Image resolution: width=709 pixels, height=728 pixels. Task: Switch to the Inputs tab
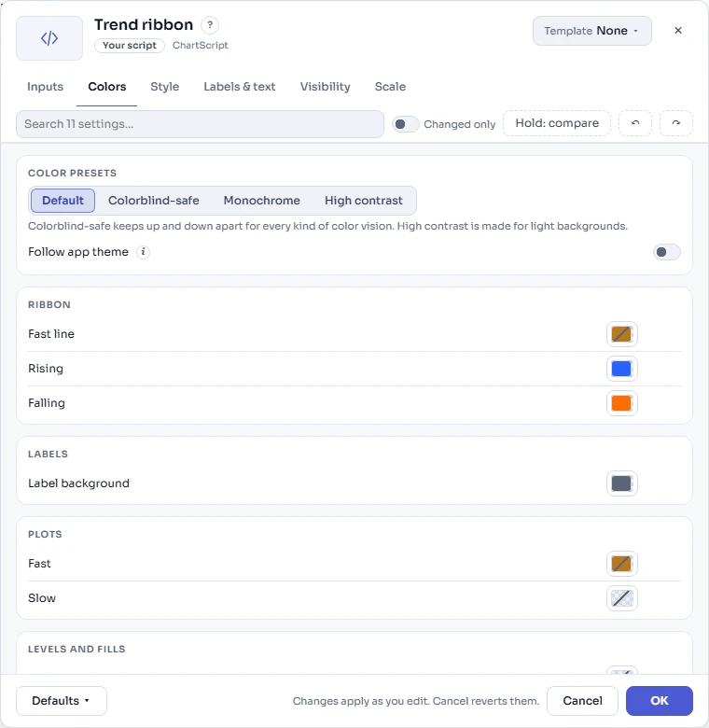(x=45, y=87)
